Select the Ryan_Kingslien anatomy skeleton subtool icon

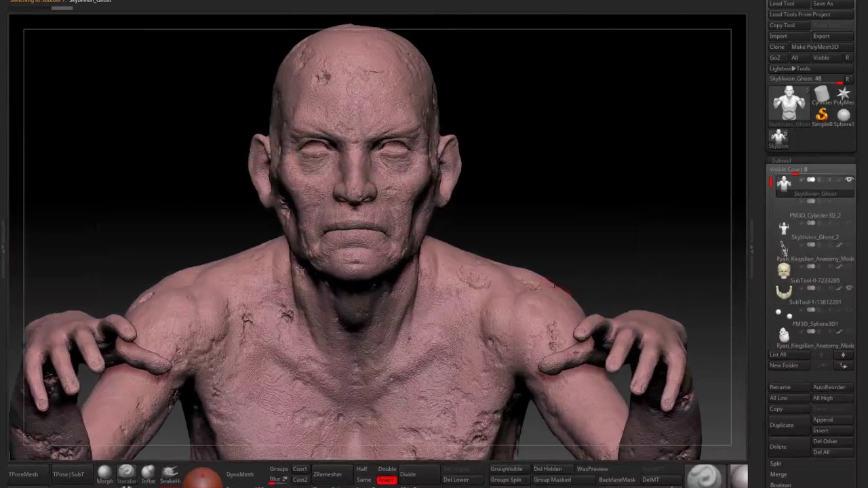[x=784, y=249]
